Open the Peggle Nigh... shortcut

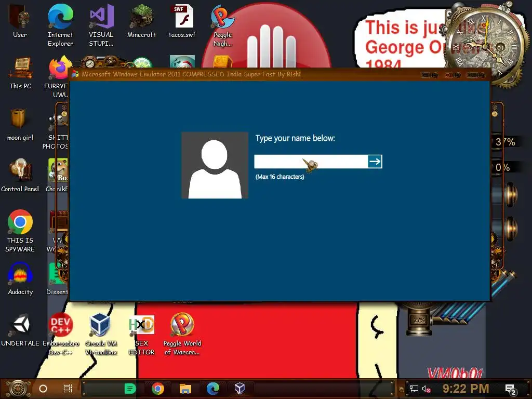tap(222, 24)
